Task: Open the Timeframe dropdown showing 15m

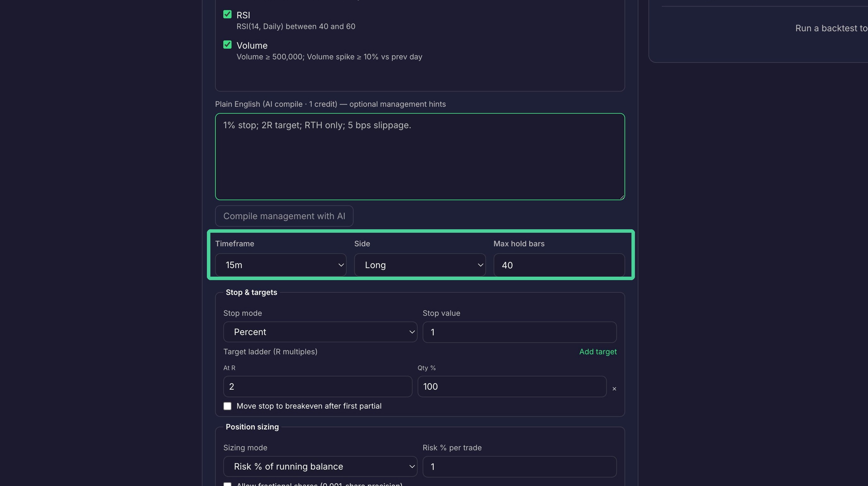Action: (x=281, y=265)
